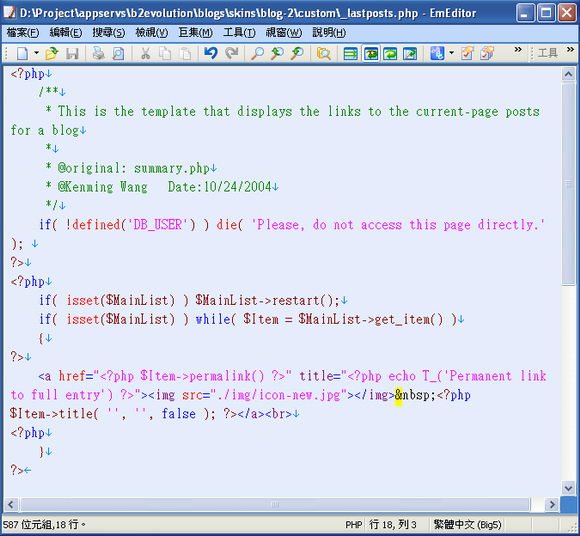
Task: Click the EmEditor title bar app icon
Action: [10, 13]
